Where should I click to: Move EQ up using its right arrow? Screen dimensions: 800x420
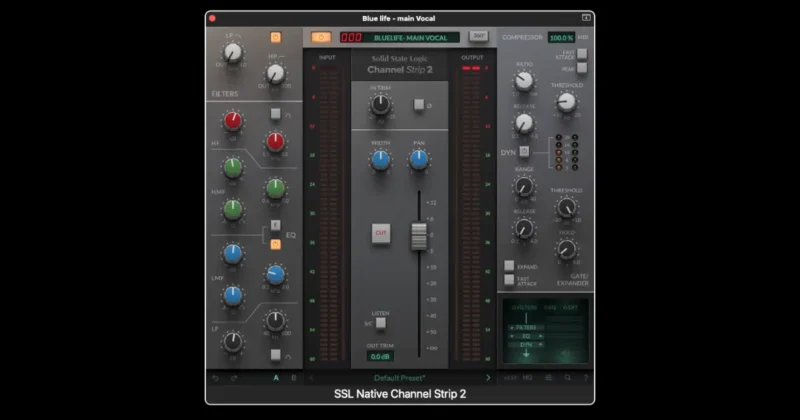540,336
